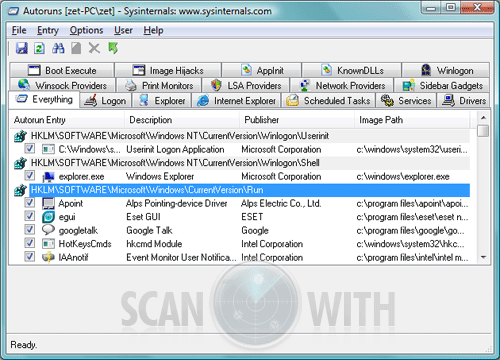This screenshot has width=500, height=360.
Task: Switch to the Logon tab
Action: [x=106, y=100]
